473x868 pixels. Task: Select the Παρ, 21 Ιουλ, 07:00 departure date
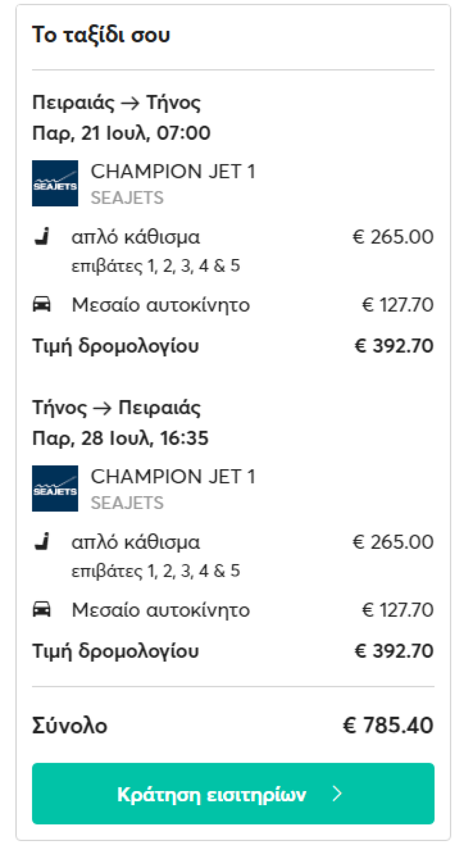click(x=121, y=133)
